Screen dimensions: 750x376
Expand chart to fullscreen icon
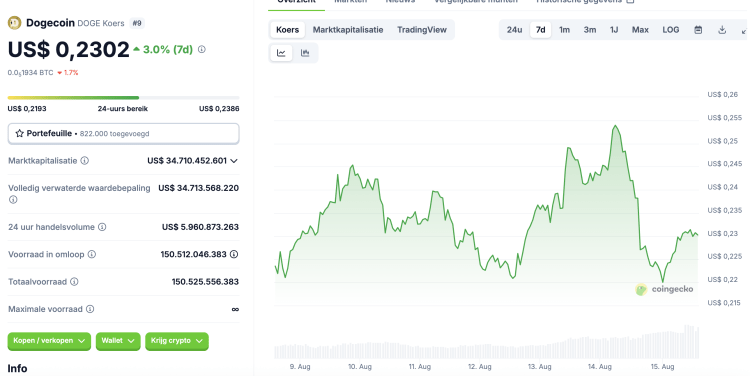coord(744,30)
